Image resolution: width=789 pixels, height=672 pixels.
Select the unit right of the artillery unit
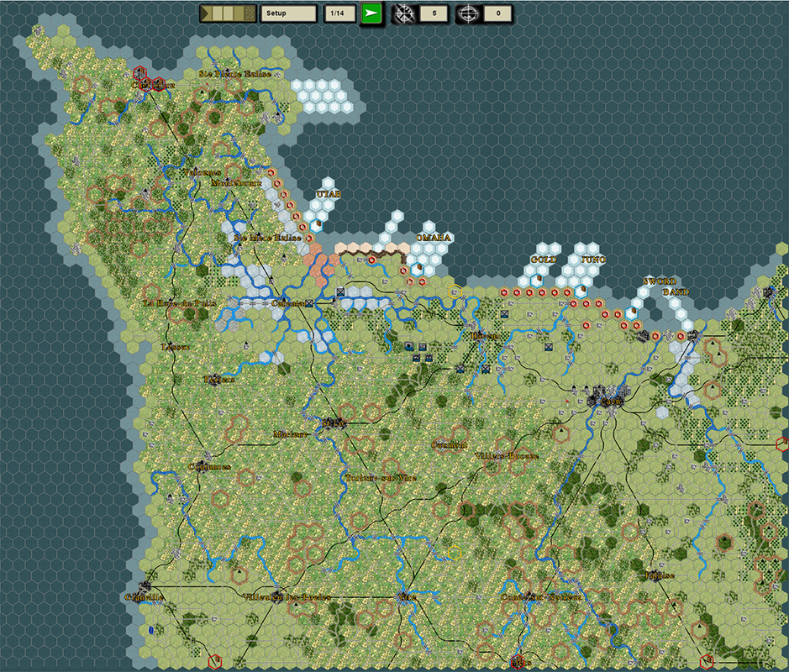[x=422, y=346]
